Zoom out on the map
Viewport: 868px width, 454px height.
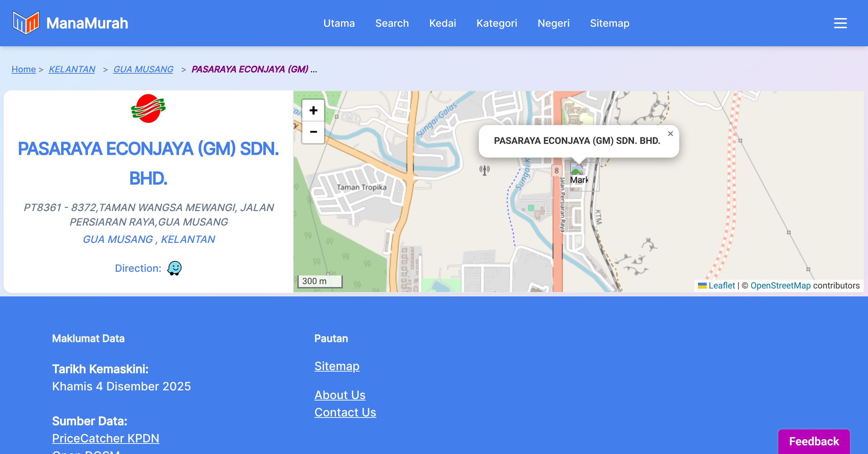pyautogui.click(x=313, y=132)
